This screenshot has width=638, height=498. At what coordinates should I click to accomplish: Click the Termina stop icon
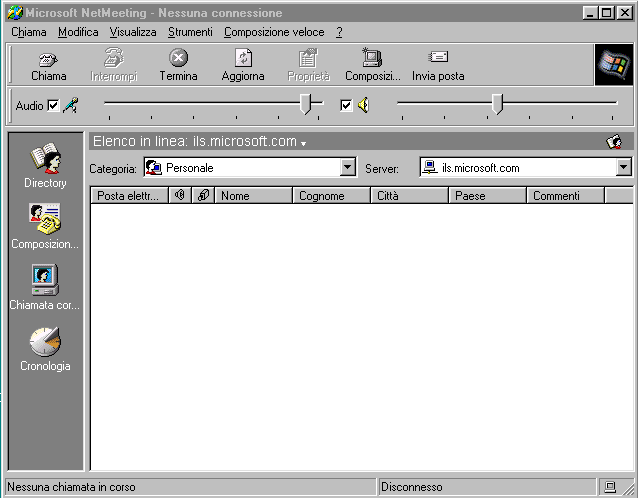(178, 57)
